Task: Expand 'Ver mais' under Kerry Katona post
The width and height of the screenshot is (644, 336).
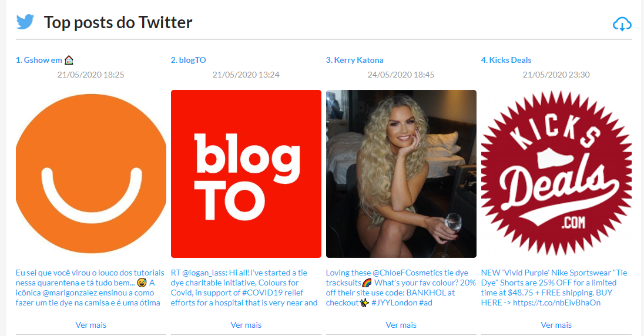Action: 401,325
